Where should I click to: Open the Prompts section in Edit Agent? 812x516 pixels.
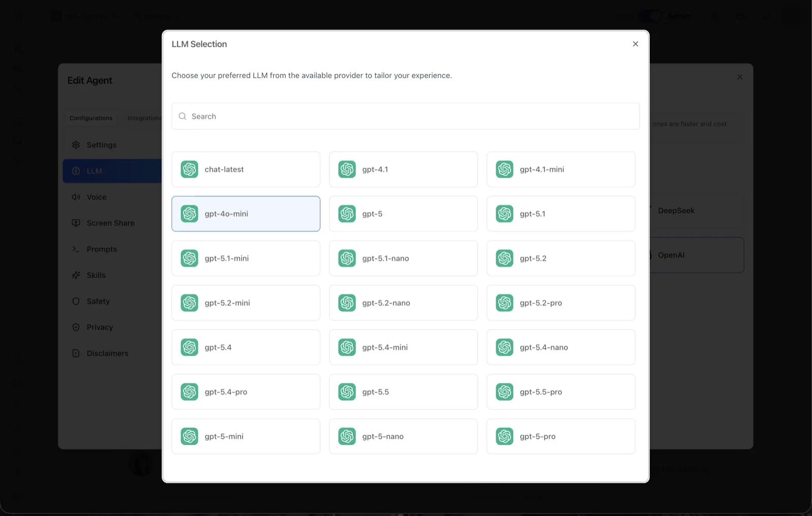(x=113, y=249)
